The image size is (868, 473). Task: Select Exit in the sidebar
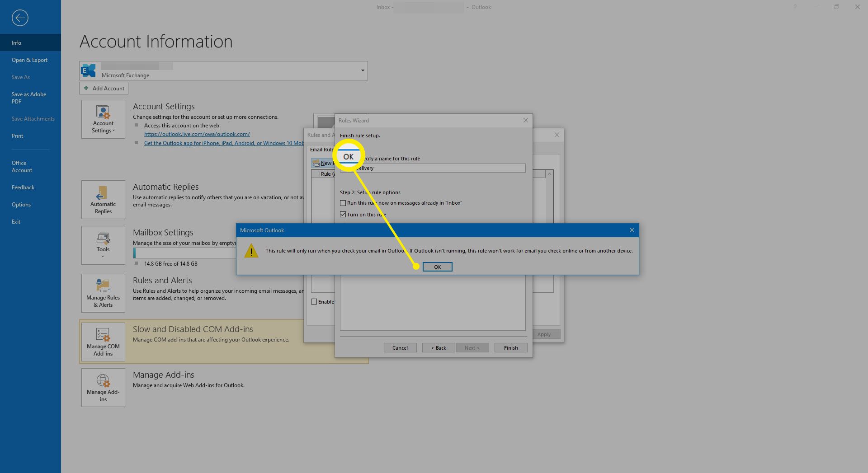30,221
